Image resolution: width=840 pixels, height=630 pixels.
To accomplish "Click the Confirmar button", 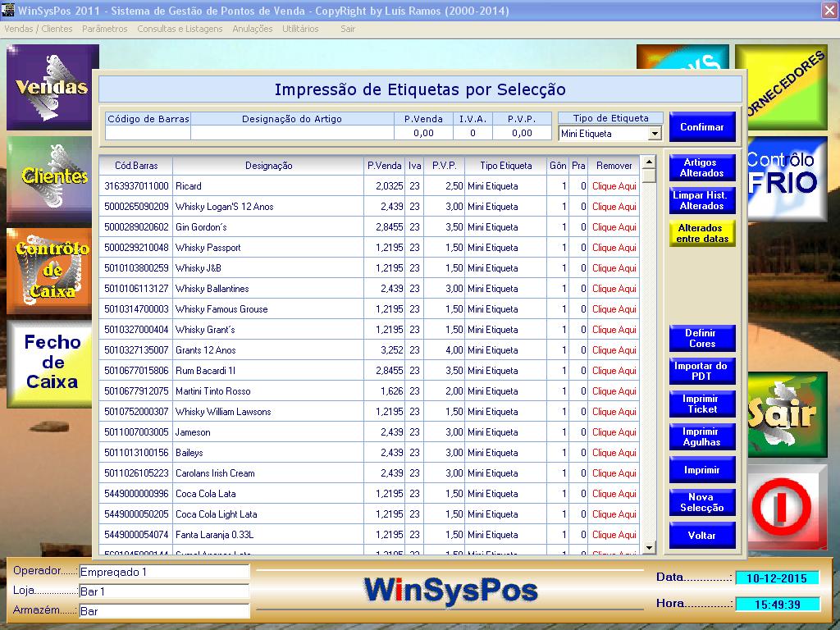I will [x=701, y=127].
